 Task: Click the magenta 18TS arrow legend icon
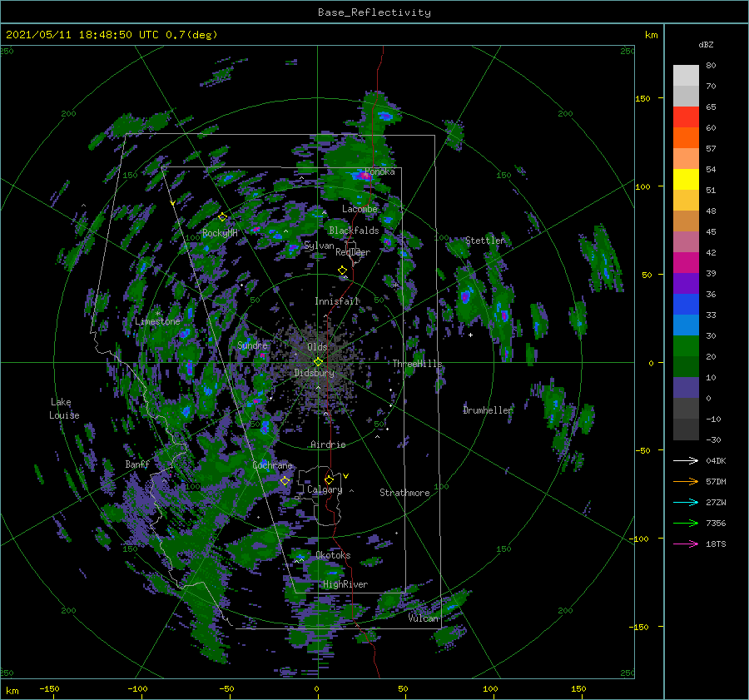[x=686, y=544]
